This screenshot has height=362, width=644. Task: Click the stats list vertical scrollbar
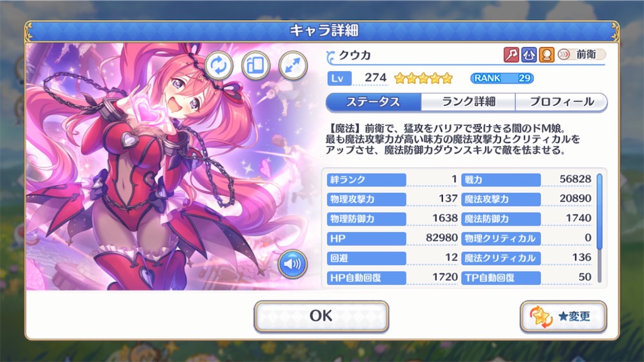599,228
